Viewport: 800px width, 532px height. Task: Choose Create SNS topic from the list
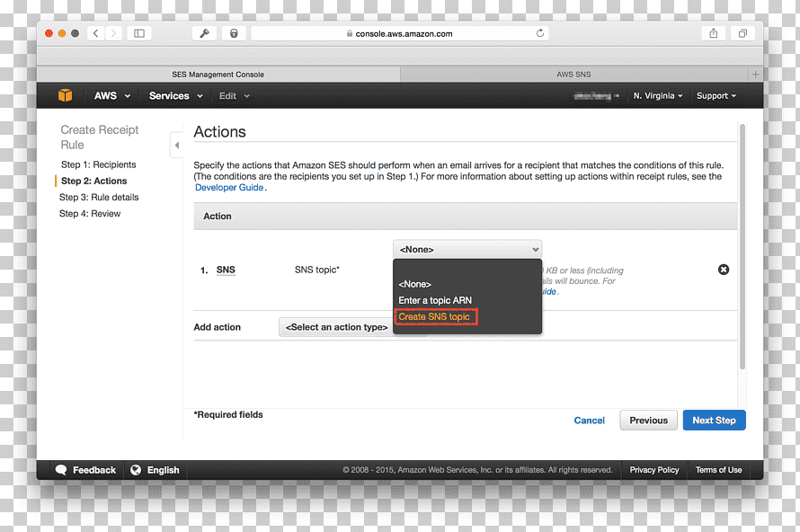click(435, 316)
